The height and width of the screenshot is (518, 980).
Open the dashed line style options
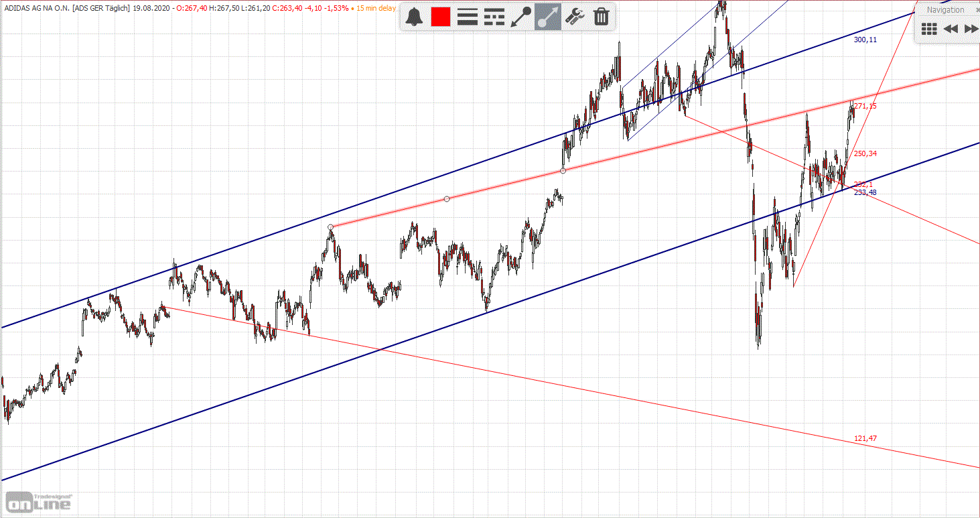coord(494,17)
